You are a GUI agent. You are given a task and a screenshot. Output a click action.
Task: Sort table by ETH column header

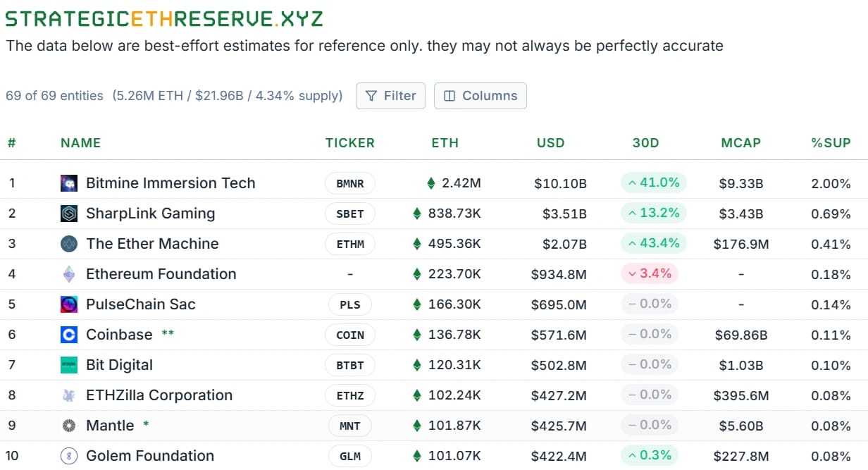[x=445, y=143]
